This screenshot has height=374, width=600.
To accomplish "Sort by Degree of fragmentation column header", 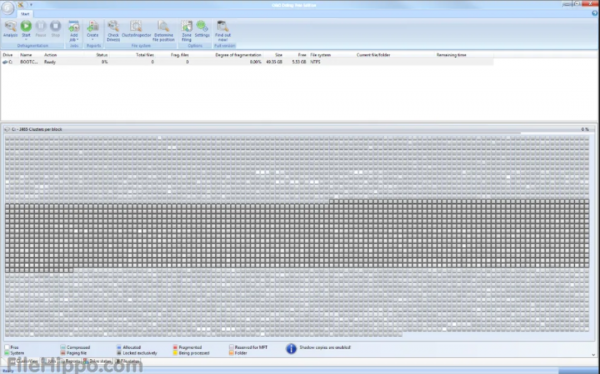I will click(238, 55).
